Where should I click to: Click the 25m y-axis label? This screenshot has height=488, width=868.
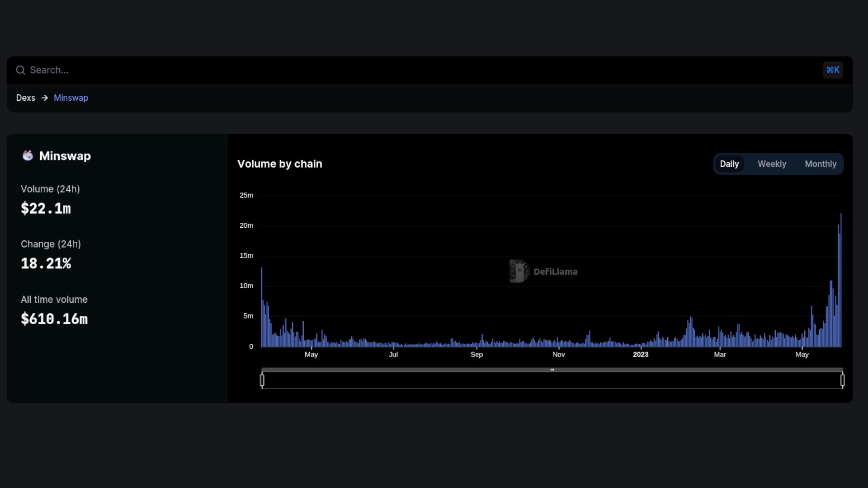pos(246,195)
